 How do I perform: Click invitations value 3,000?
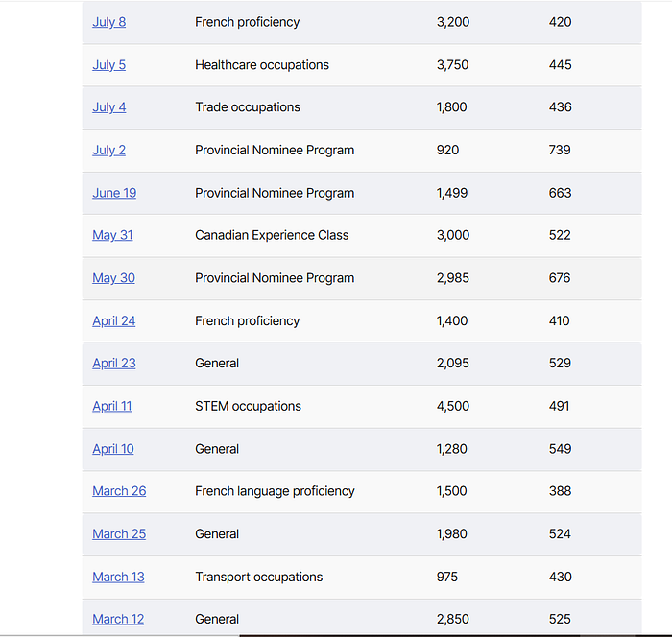pos(453,235)
